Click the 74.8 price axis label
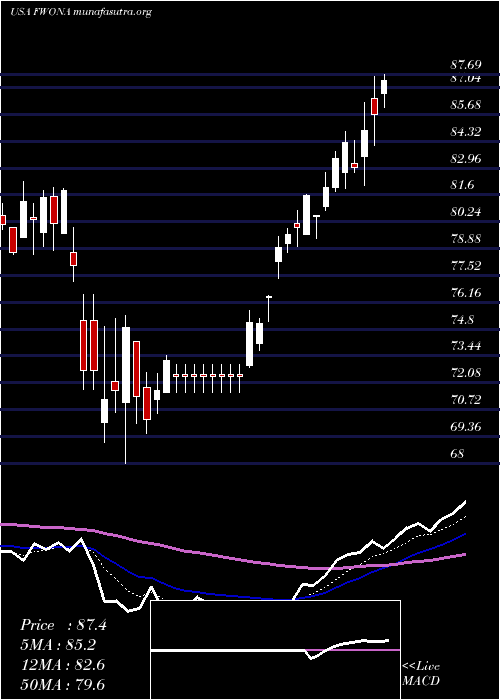This screenshot has height=700, width=500. tap(462, 320)
